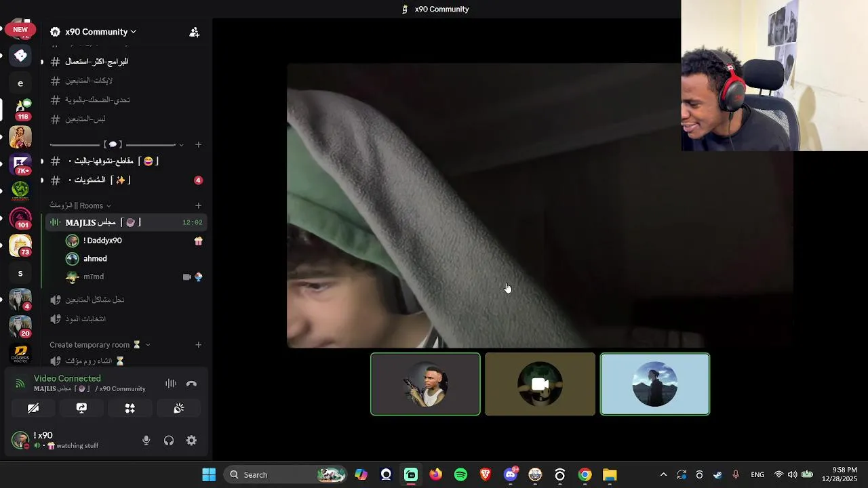Open the Diggers Practice server icon
The image size is (868, 488).
click(x=20, y=354)
